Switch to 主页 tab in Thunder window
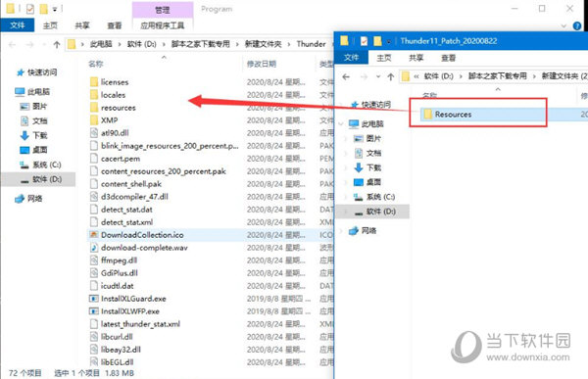 [50, 25]
